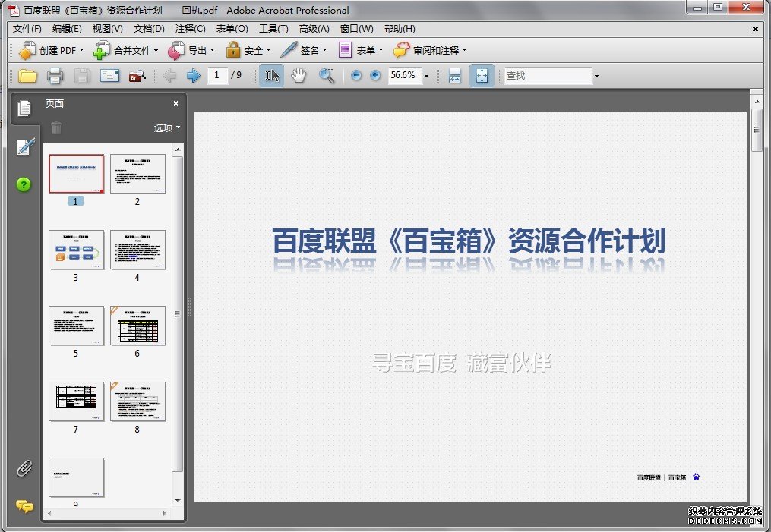Open the 表单(O) menu
Screen dimensions: 771x532
(232, 29)
